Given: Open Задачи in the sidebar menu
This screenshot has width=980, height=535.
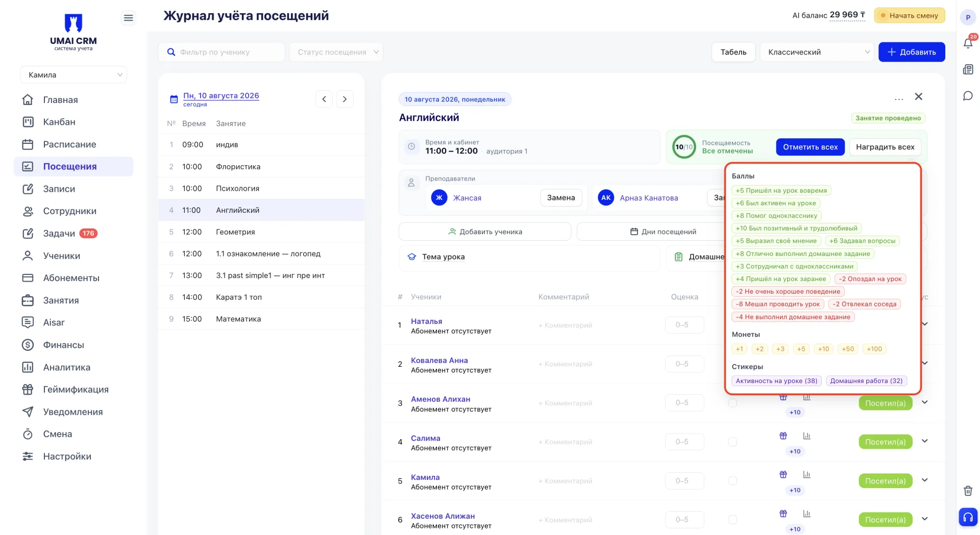Looking at the screenshot, I should pyautogui.click(x=73, y=234).
